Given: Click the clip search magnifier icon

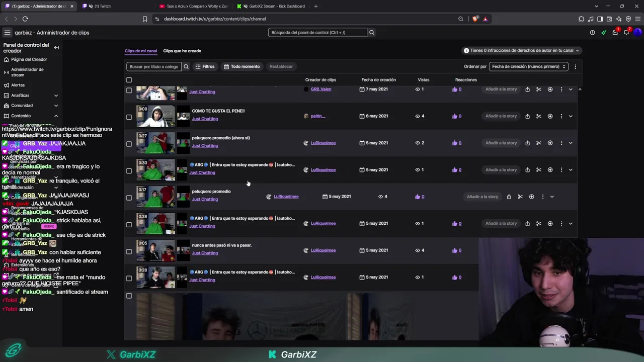Looking at the screenshot, I should tap(186, 66).
